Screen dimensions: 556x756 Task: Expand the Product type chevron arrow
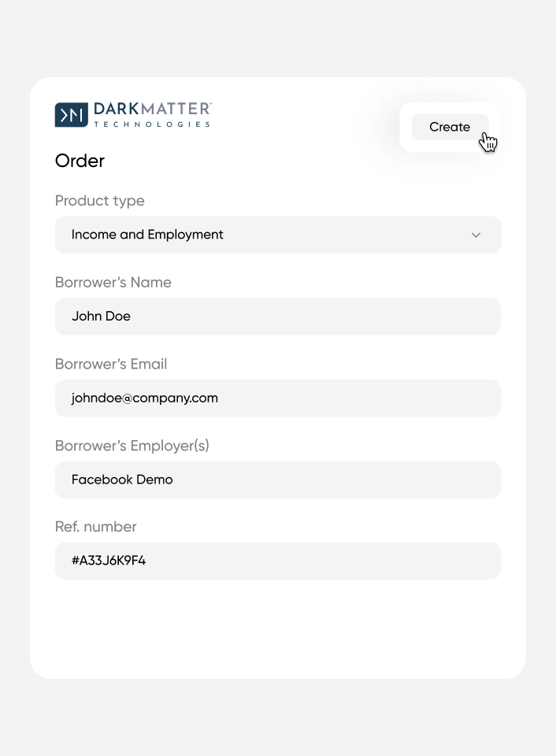click(476, 235)
